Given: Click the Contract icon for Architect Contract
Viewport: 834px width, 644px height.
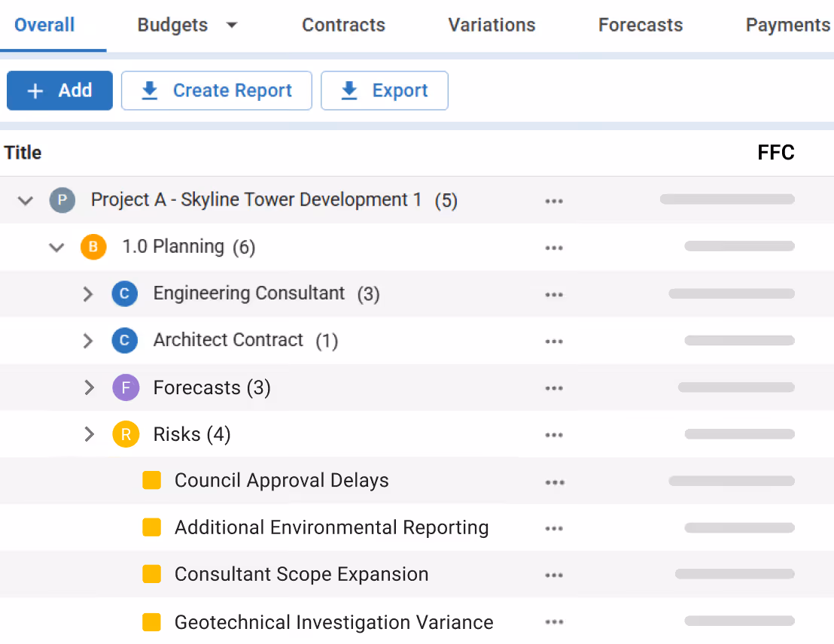Looking at the screenshot, I should [x=125, y=340].
